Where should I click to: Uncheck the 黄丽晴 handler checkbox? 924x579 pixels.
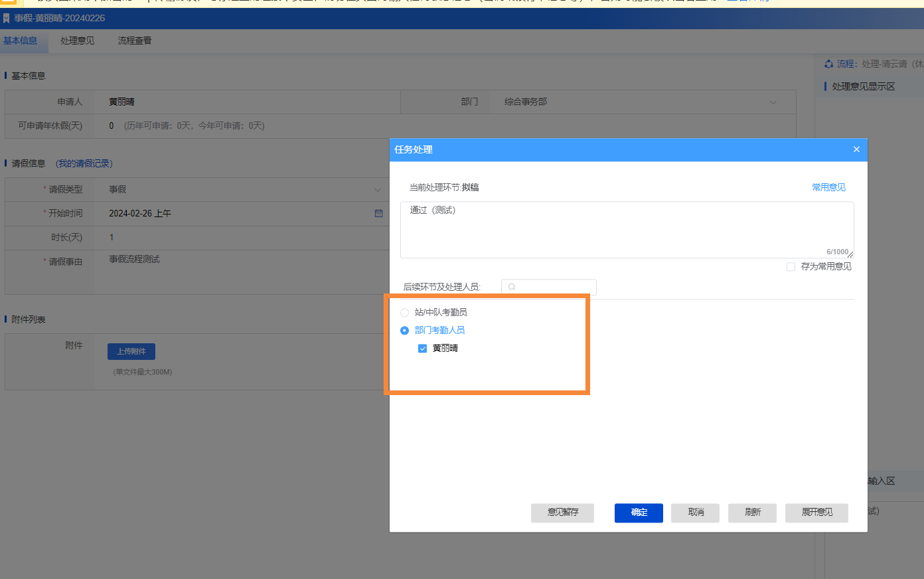(x=422, y=348)
